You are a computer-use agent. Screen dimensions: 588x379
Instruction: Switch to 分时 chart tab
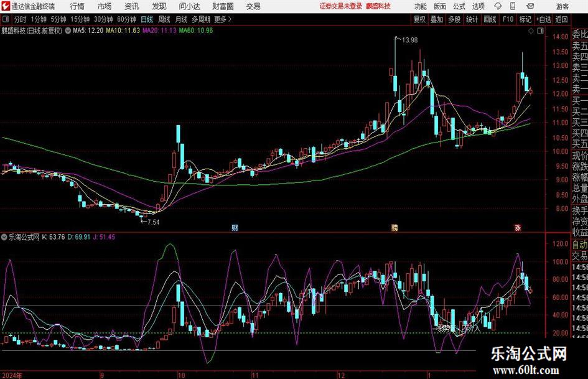(21, 19)
